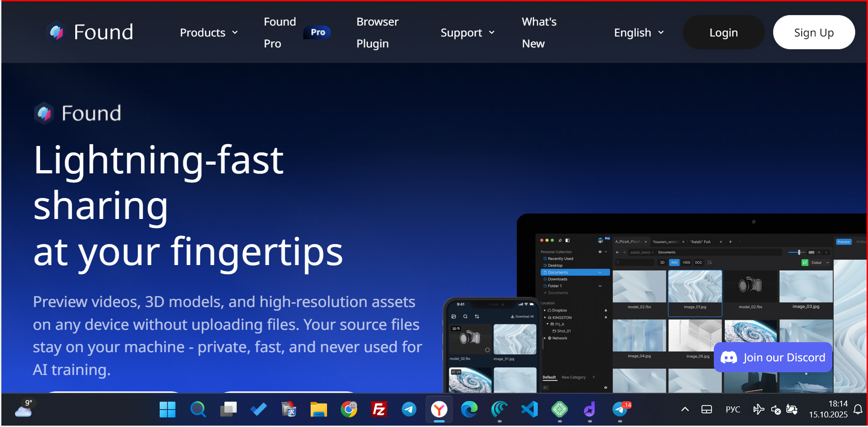
Task: Click the Found logo in navigation bar
Action: pos(90,32)
